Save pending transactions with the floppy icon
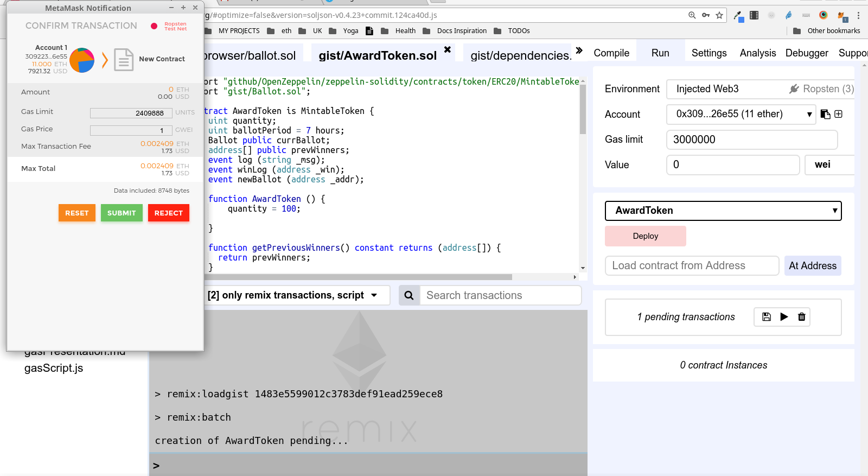Viewport: 868px width, 476px height. click(x=767, y=317)
